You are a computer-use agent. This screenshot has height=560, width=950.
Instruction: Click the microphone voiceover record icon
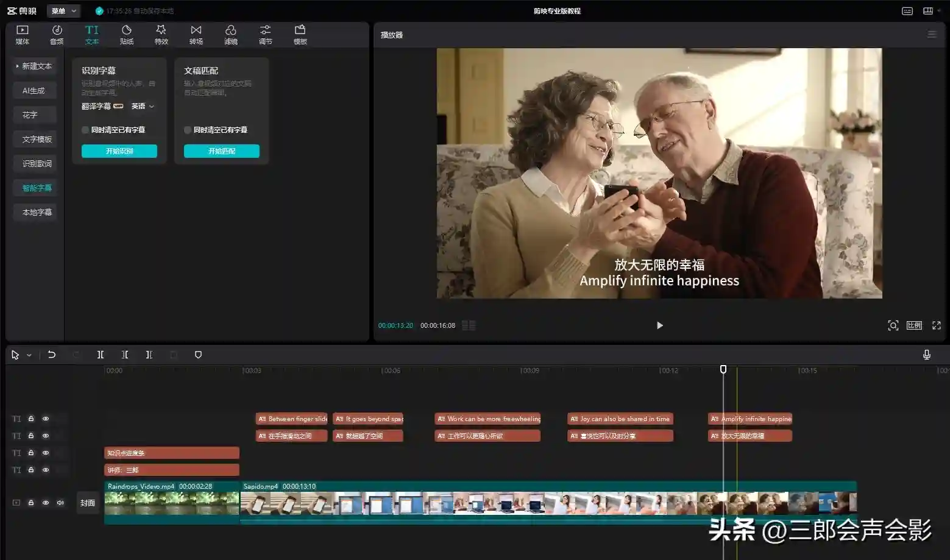click(926, 355)
